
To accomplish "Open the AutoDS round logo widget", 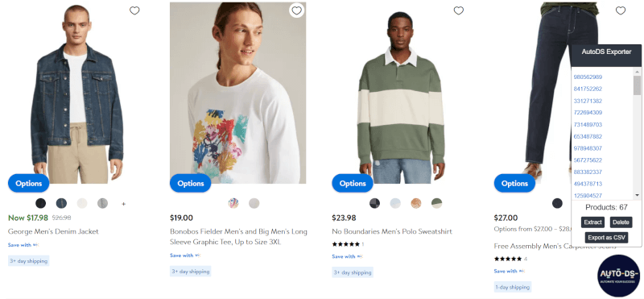I will pyautogui.click(x=618, y=276).
